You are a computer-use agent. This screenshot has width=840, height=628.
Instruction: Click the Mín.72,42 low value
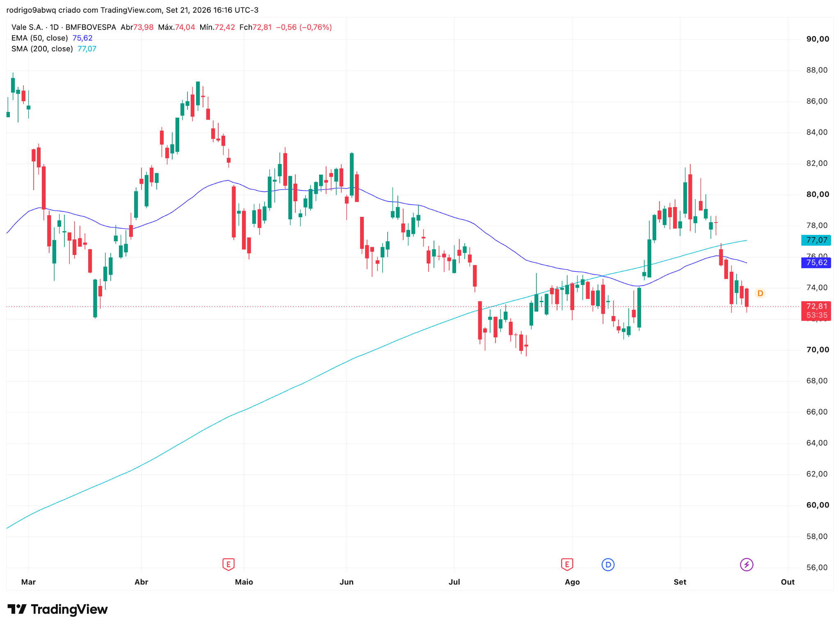coord(217,27)
